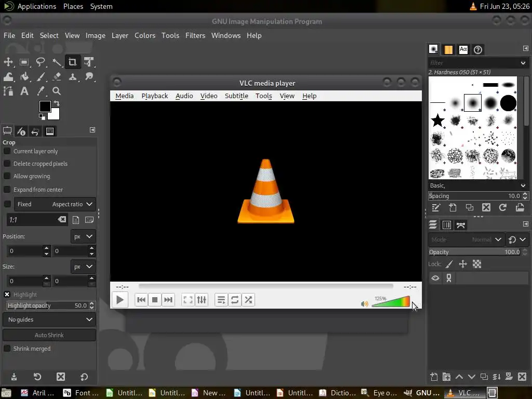532x399 pixels.
Task: Click VLC previous media button
Action: click(x=141, y=300)
